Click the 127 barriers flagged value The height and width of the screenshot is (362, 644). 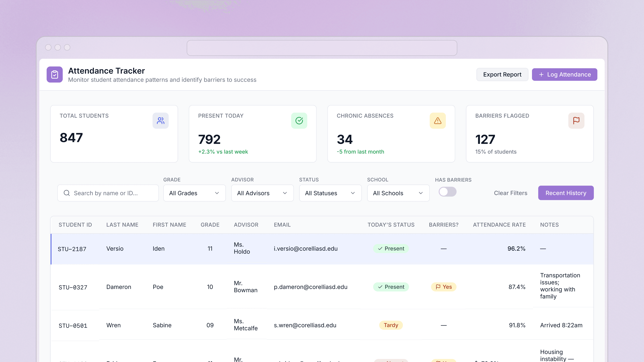pos(485,139)
